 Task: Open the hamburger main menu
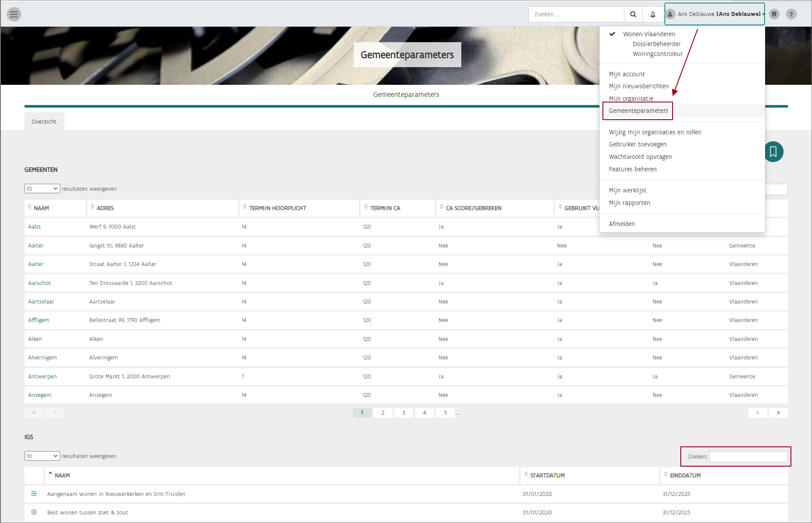tap(14, 14)
